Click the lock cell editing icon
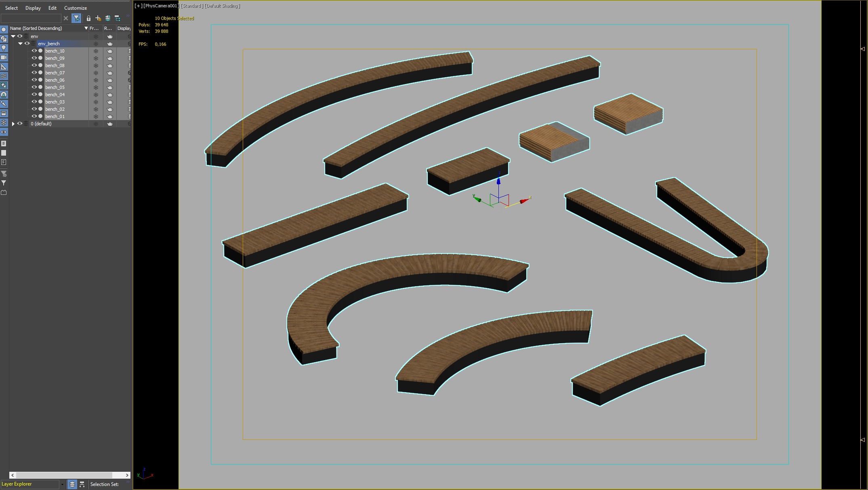Image resolution: width=868 pixels, height=490 pixels. coord(88,18)
